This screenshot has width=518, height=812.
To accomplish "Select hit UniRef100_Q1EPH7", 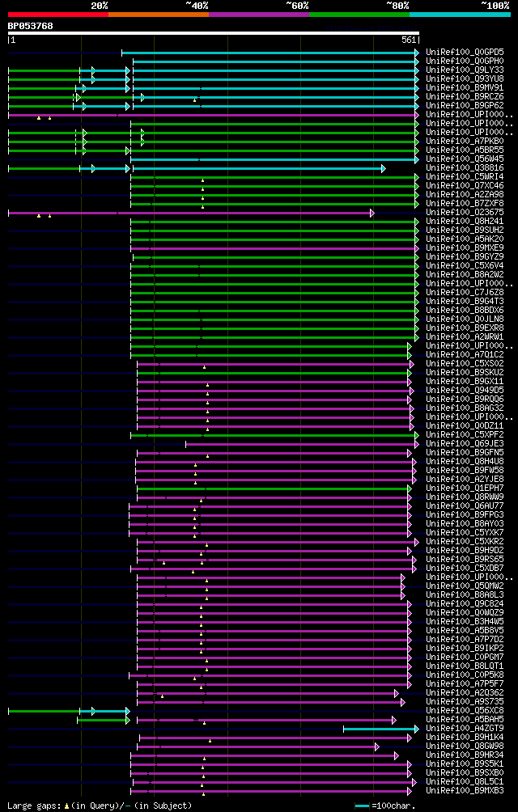I will [x=465, y=488].
